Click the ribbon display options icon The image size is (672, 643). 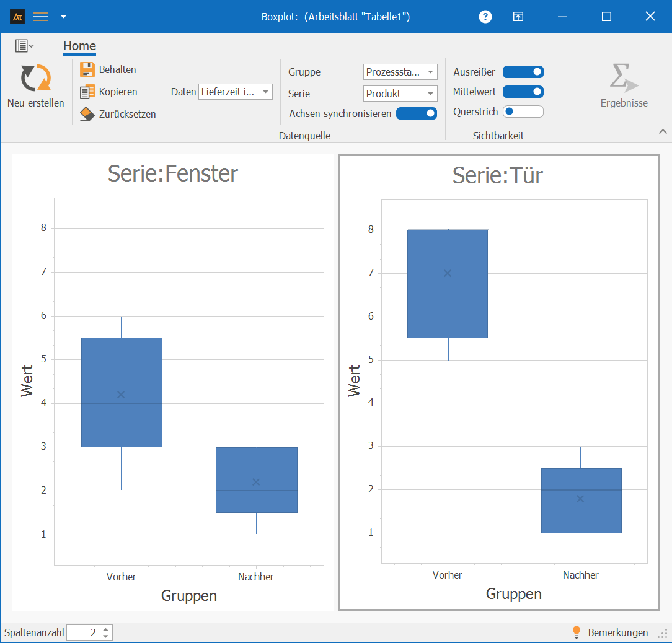click(x=24, y=46)
